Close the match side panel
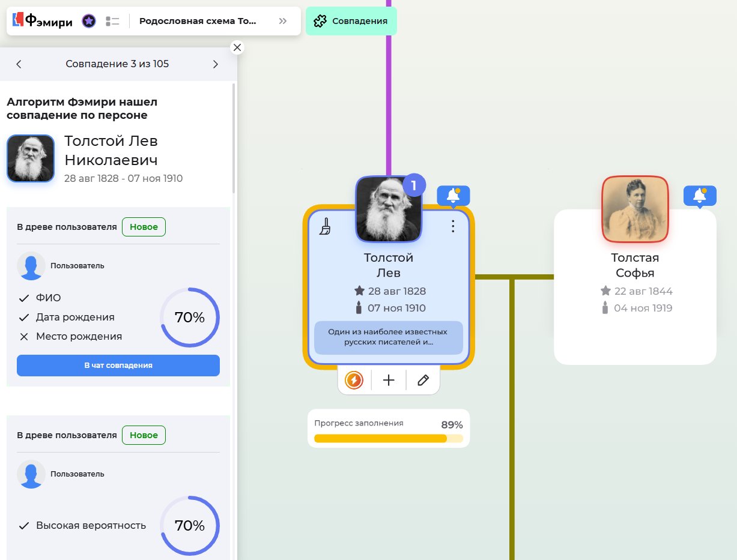Screen dimensions: 737x560 coord(237,47)
